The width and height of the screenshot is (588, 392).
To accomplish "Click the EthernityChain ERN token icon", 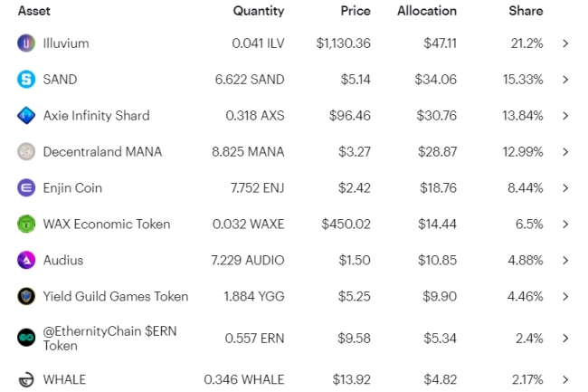I will pyautogui.click(x=26, y=339).
